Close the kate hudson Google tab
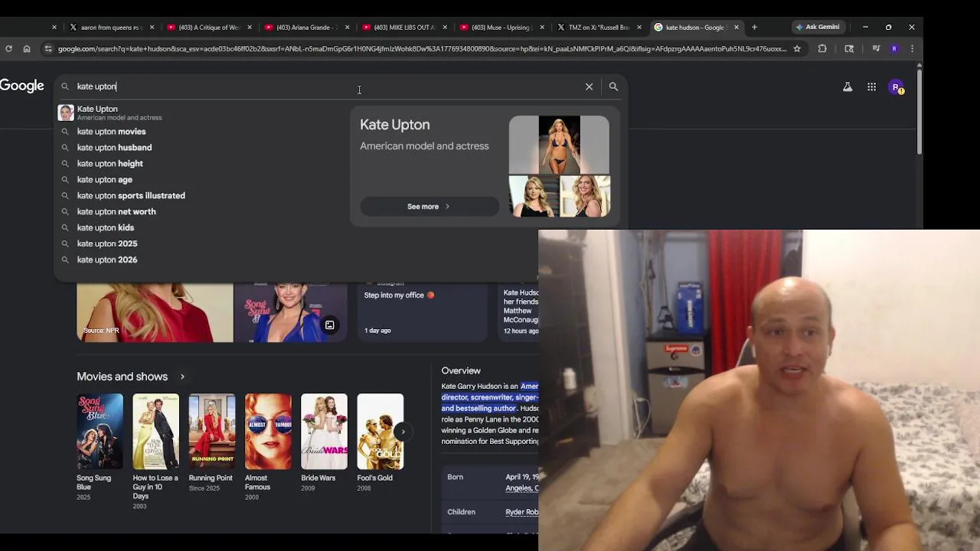980x551 pixels. coord(737,28)
